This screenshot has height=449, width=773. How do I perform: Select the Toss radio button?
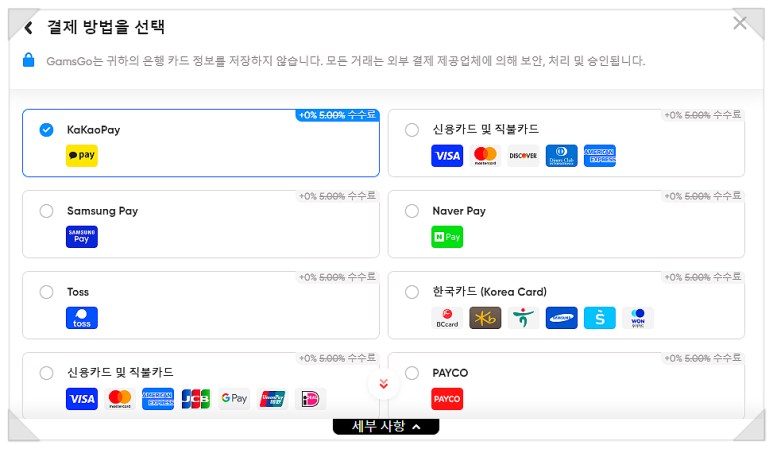click(46, 292)
